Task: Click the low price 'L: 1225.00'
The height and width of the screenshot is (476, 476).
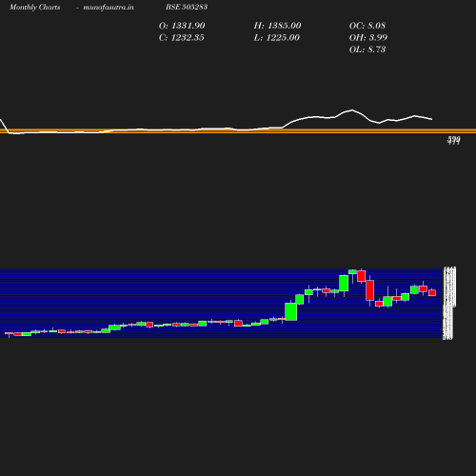Action: tap(277, 37)
